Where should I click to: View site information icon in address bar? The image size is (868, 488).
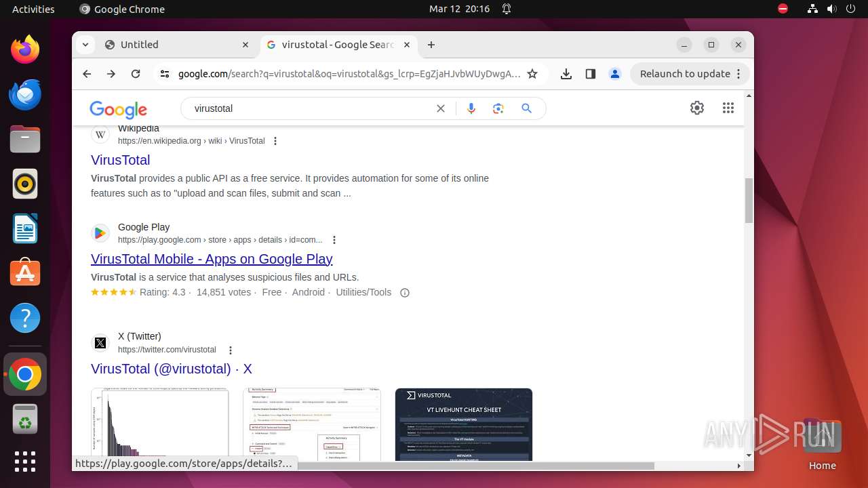pyautogui.click(x=165, y=74)
